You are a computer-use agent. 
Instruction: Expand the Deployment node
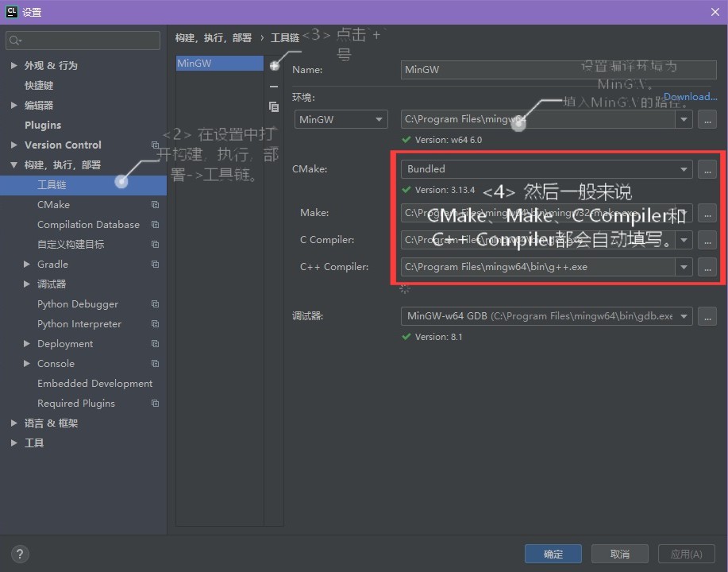[26, 344]
